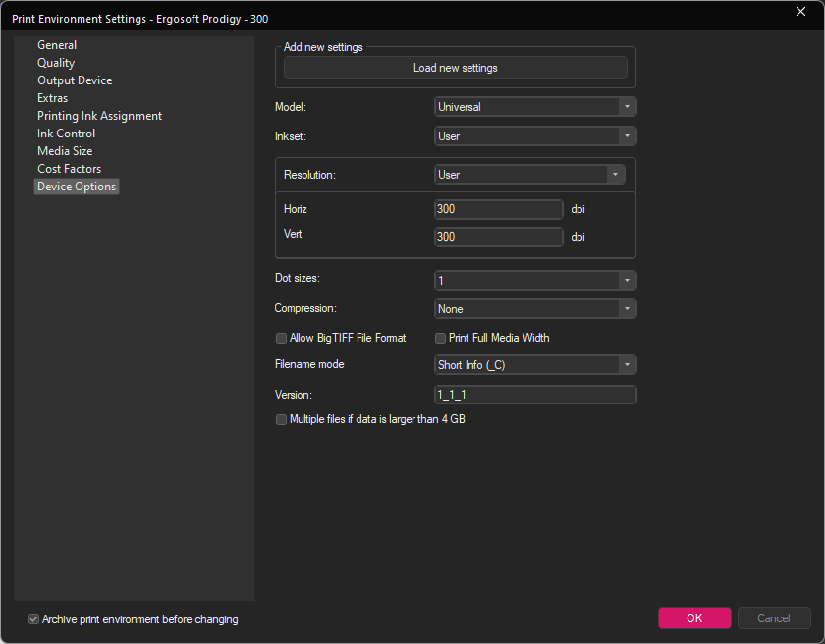Viewport: 825px width, 644px height.
Task: Expand the Filename mode dropdown
Action: (x=627, y=365)
